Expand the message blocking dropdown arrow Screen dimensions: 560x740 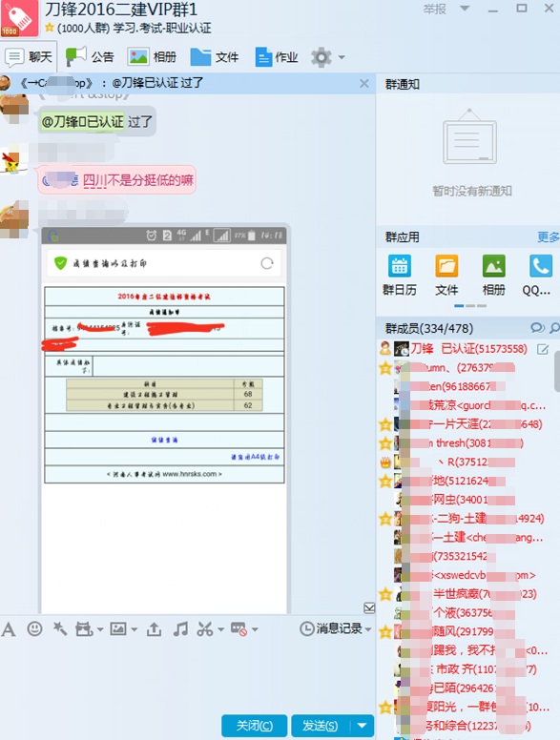(255, 629)
